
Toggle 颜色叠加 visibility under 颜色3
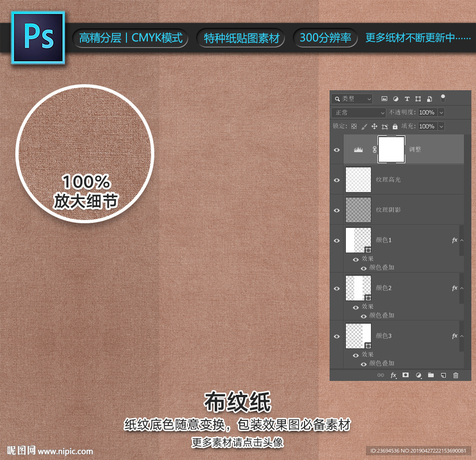tap(364, 364)
